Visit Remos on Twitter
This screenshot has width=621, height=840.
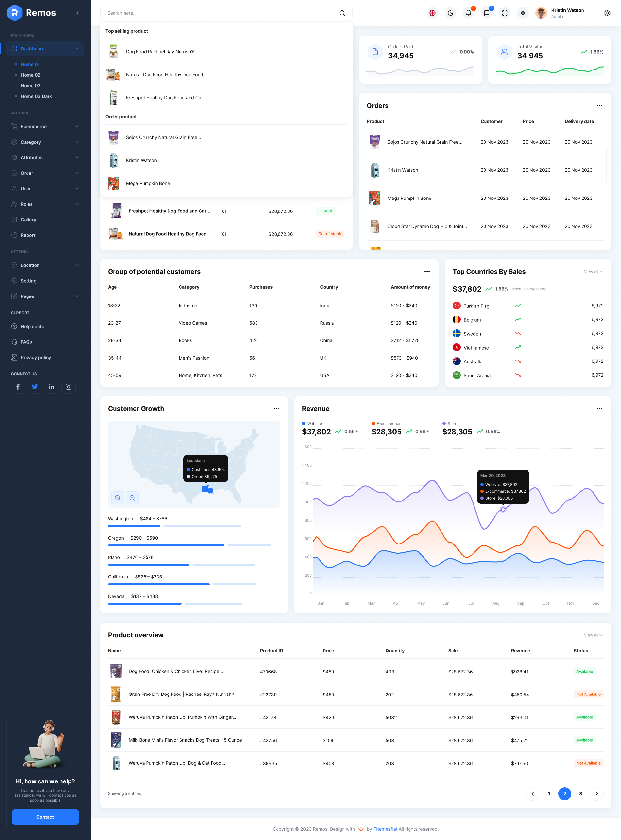pos(35,387)
